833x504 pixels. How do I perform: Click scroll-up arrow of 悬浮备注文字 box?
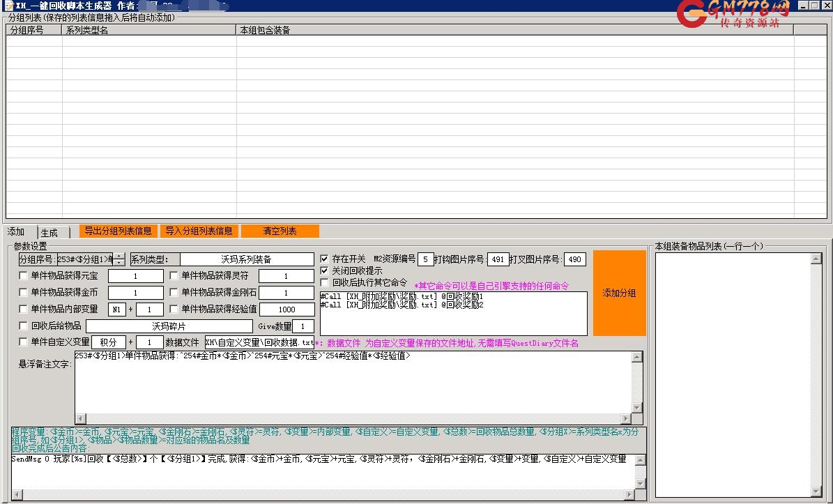coord(636,358)
